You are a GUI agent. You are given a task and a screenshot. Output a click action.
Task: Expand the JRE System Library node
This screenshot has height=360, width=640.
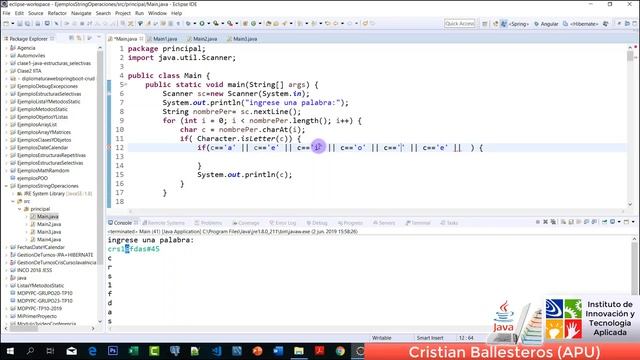coord(13,194)
